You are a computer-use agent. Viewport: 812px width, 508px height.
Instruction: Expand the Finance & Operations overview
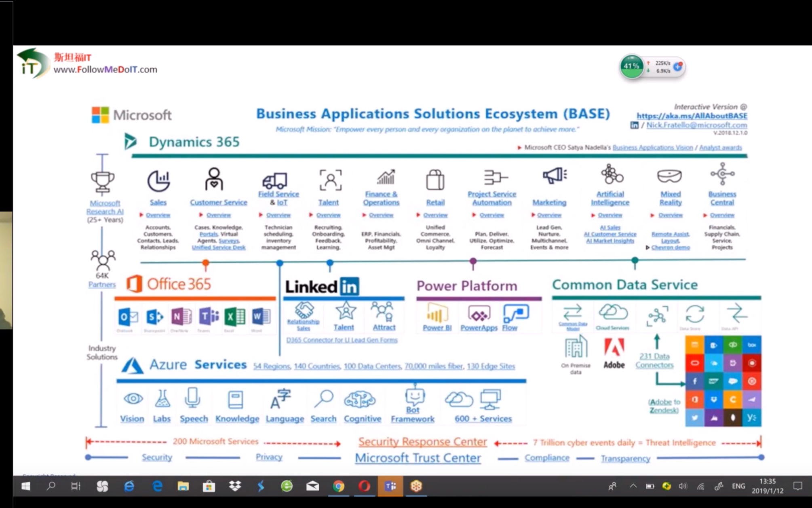pyautogui.click(x=380, y=215)
